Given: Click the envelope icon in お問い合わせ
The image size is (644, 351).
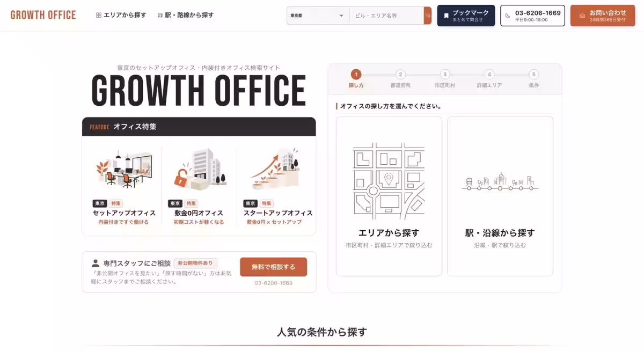Looking at the screenshot, I should pos(582,16).
